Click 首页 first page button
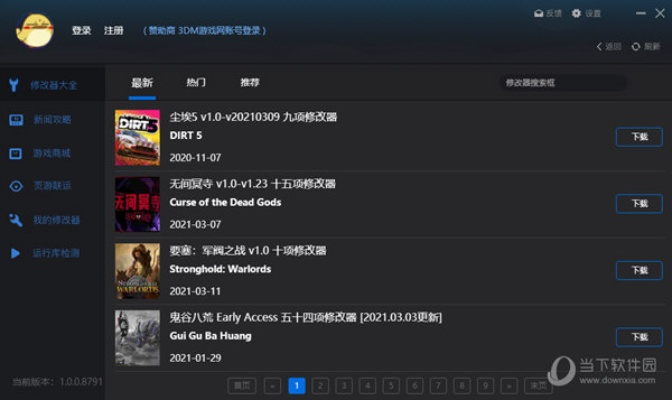This screenshot has height=400, width=672. click(242, 386)
